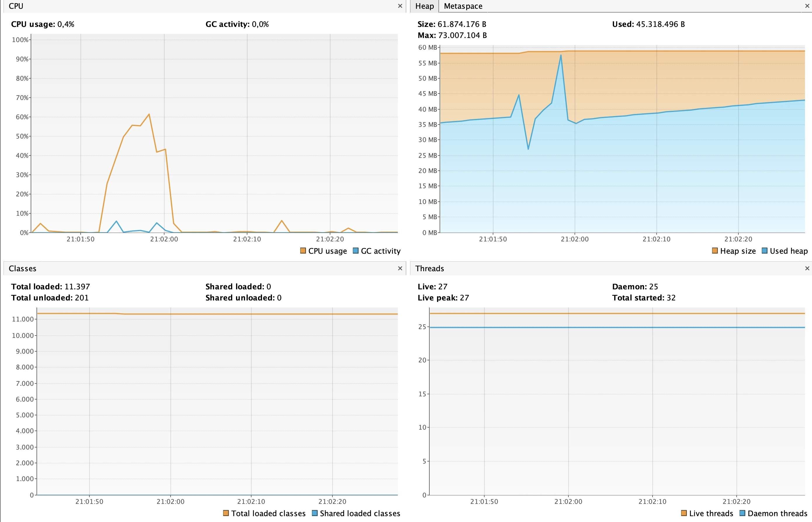
Task: Click the 21:02:10 time label under heap chart
Action: [x=657, y=239]
